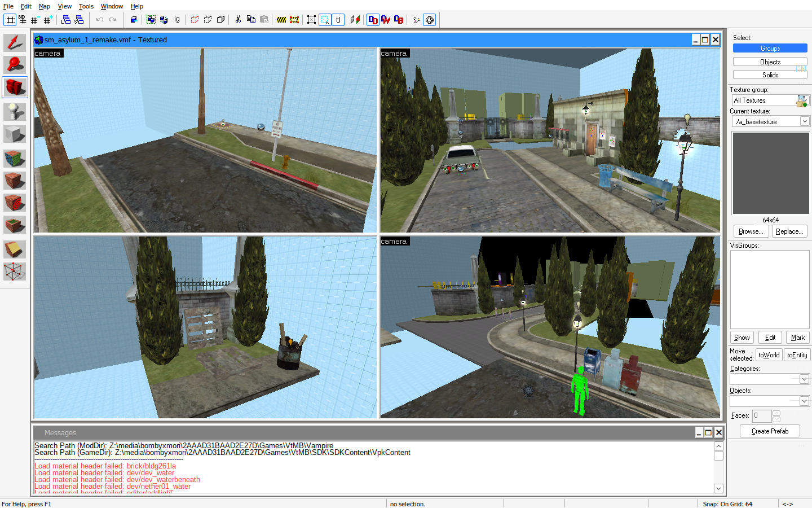The image size is (812, 508).
Task: Click the Carve toolbar icon
Action: tap(134, 20)
